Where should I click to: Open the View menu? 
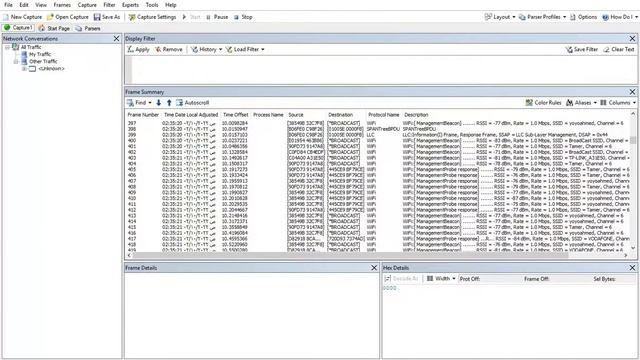(x=41, y=5)
